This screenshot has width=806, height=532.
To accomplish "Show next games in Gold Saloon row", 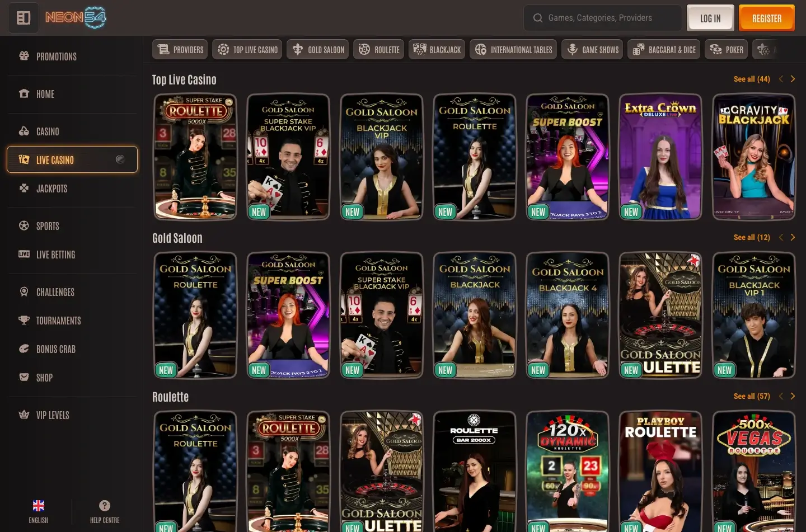I will [793, 237].
